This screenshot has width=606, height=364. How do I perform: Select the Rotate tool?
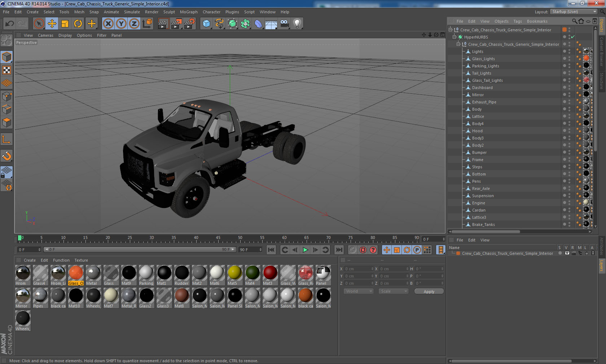click(78, 24)
